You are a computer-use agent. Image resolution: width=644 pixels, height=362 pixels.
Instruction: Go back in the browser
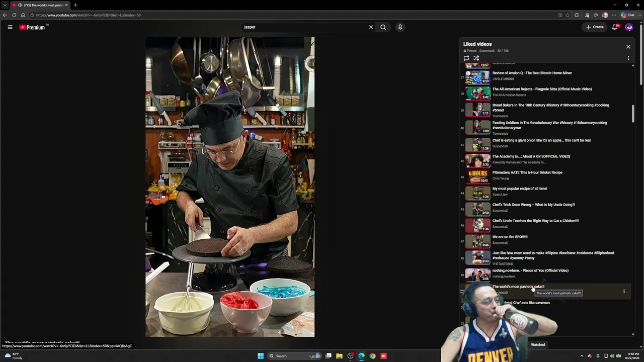(5, 15)
